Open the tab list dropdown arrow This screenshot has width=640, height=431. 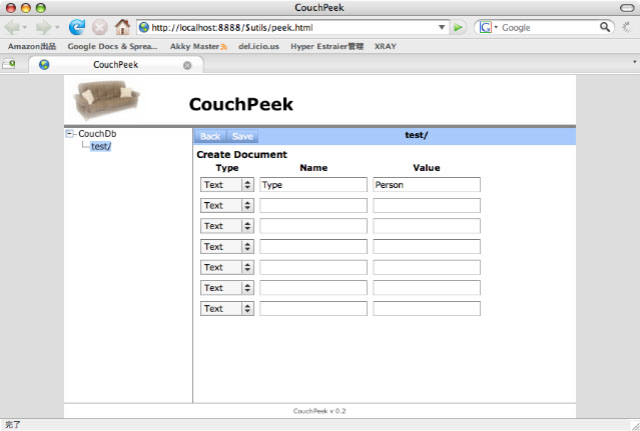[634, 62]
